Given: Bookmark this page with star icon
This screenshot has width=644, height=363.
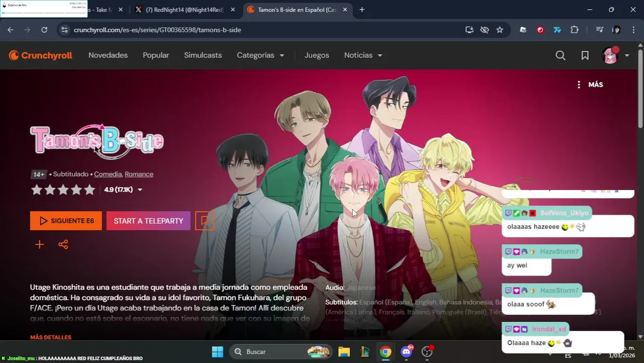Looking at the screenshot, I should (500, 30).
